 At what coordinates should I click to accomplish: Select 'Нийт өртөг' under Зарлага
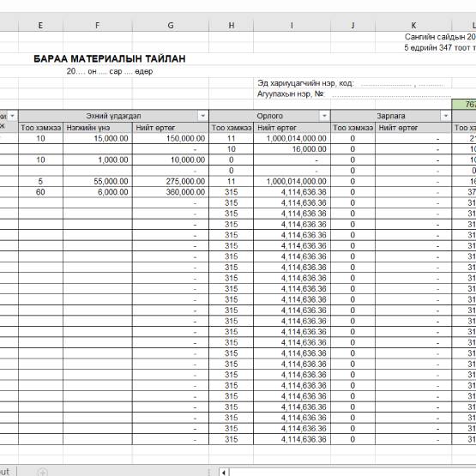(x=413, y=128)
